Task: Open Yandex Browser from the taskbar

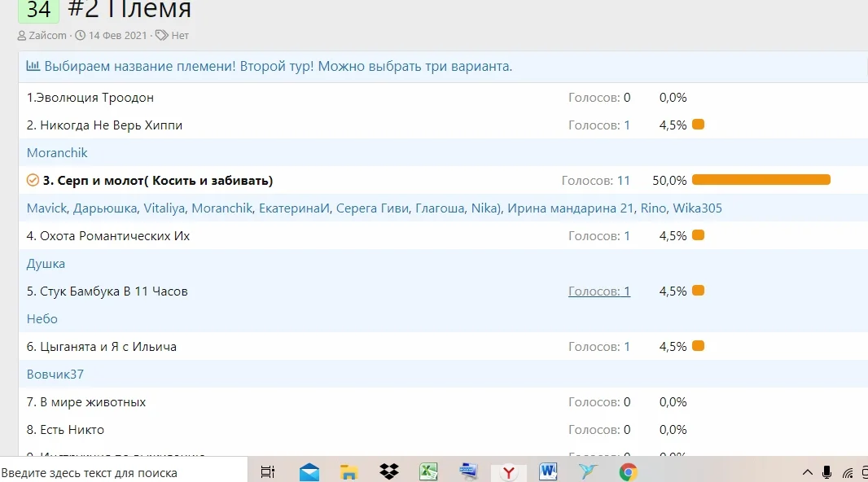Action: [508, 471]
